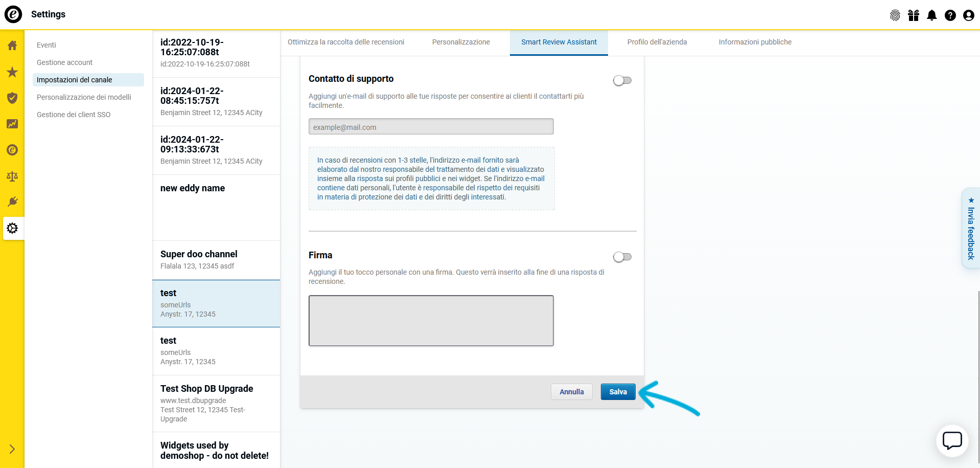
Task: Open the help question mark icon
Action: pos(950,15)
